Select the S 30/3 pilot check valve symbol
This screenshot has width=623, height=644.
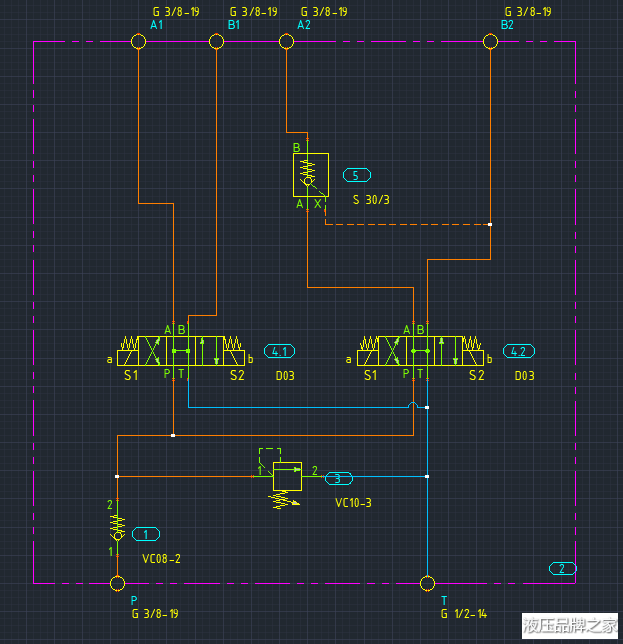click(310, 175)
